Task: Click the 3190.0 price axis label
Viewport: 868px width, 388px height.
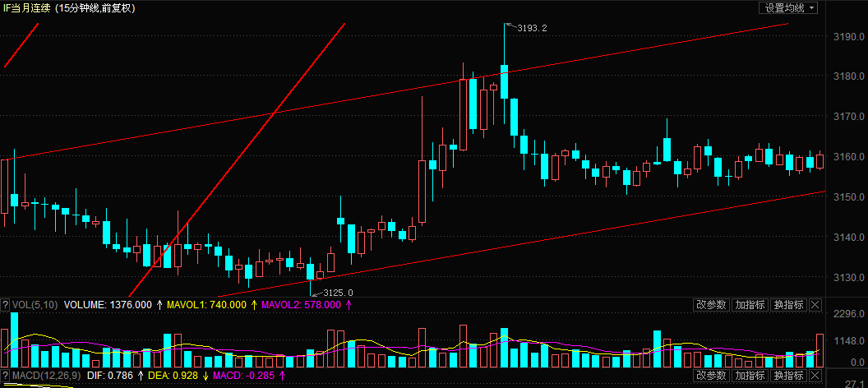Action: click(x=848, y=36)
